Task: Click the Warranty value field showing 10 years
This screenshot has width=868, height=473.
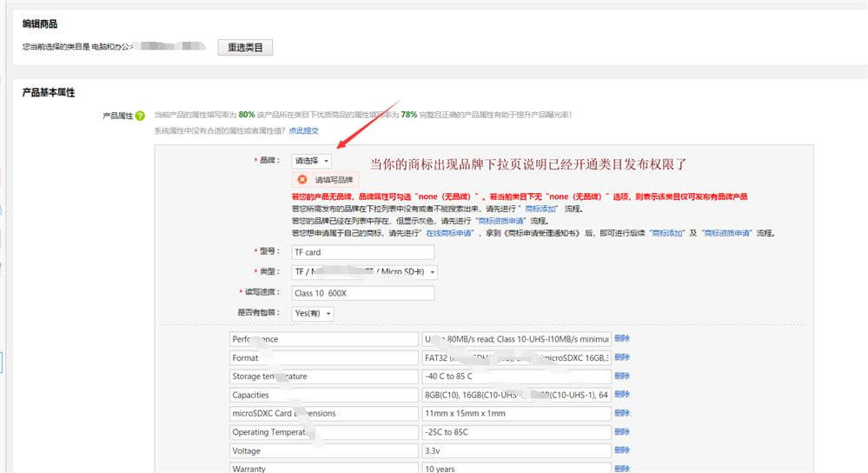Action: (x=515, y=468)
